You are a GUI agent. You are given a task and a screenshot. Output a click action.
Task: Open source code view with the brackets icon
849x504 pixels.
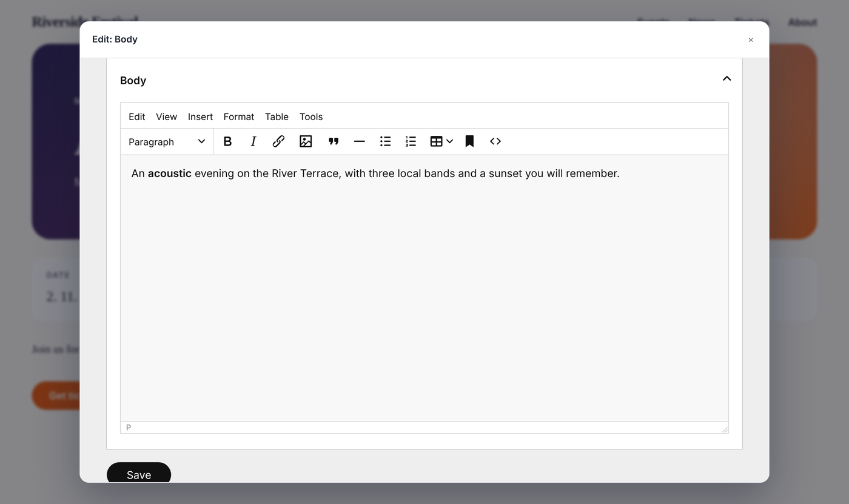click(x=495, y=141)
